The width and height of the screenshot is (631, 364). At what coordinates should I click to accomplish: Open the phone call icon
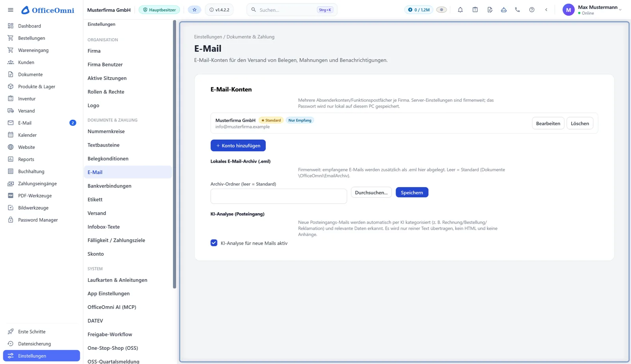pyautogui.click(x=517, y=10)
